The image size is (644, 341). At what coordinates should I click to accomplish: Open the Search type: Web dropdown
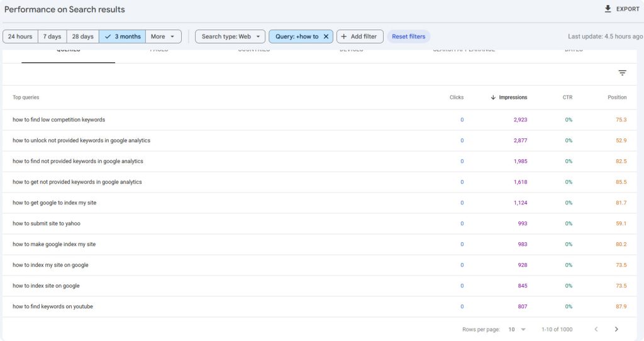coord(230,36)
